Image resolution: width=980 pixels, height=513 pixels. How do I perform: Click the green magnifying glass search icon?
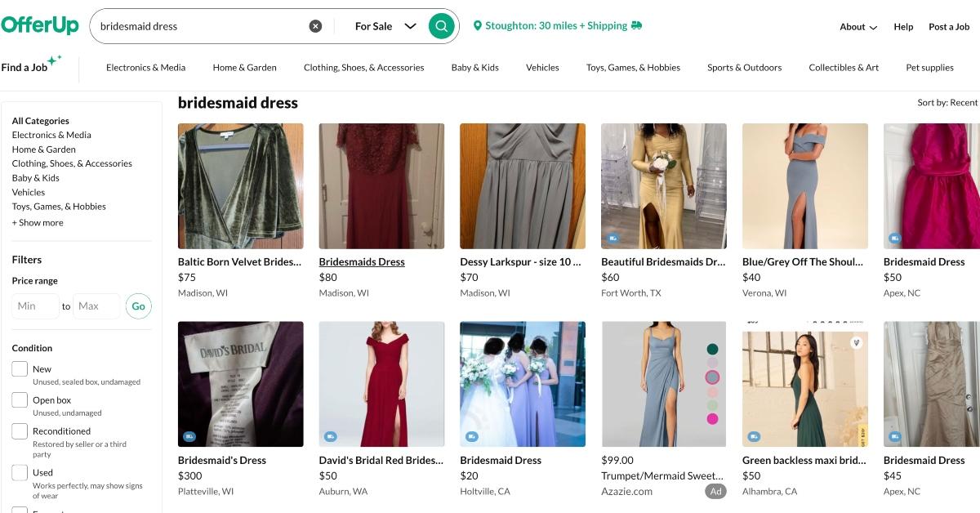point(441,25)
